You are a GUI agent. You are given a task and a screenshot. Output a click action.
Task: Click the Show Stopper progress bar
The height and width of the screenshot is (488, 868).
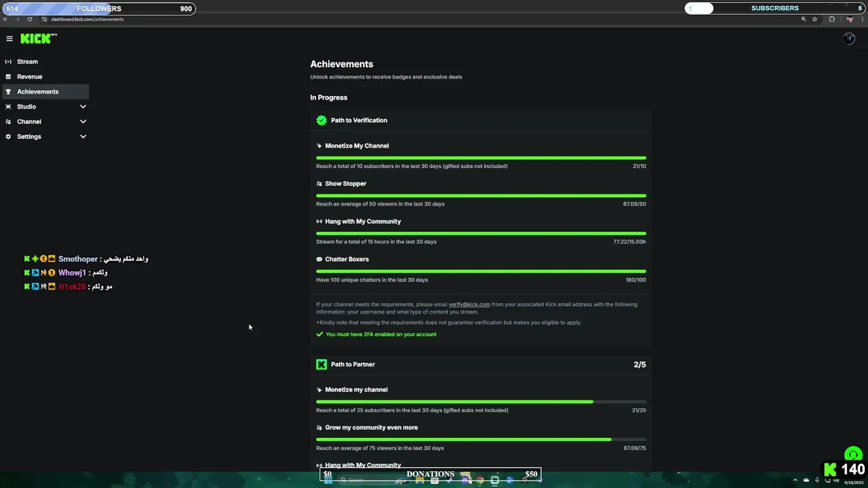tap(481, 196)
